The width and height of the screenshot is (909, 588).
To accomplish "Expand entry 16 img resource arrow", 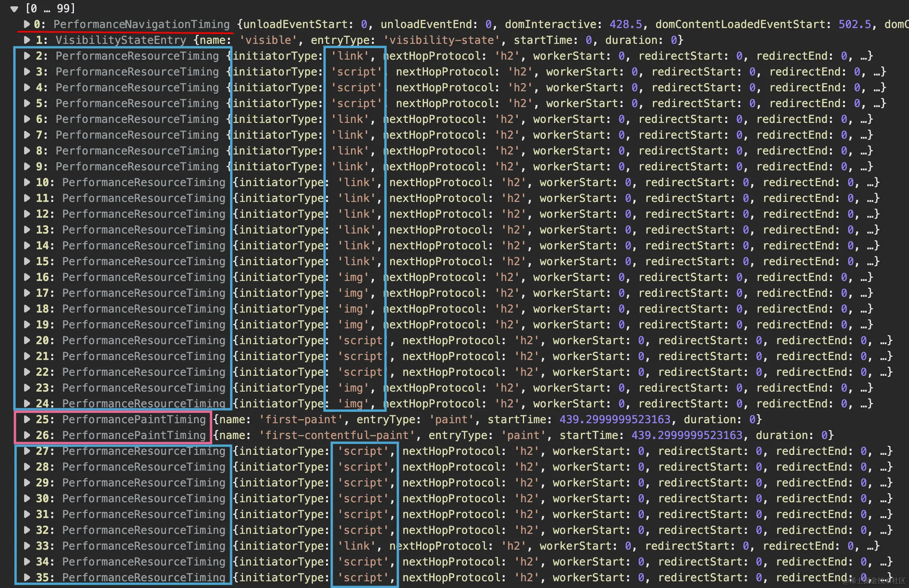I will coord(26,277).
